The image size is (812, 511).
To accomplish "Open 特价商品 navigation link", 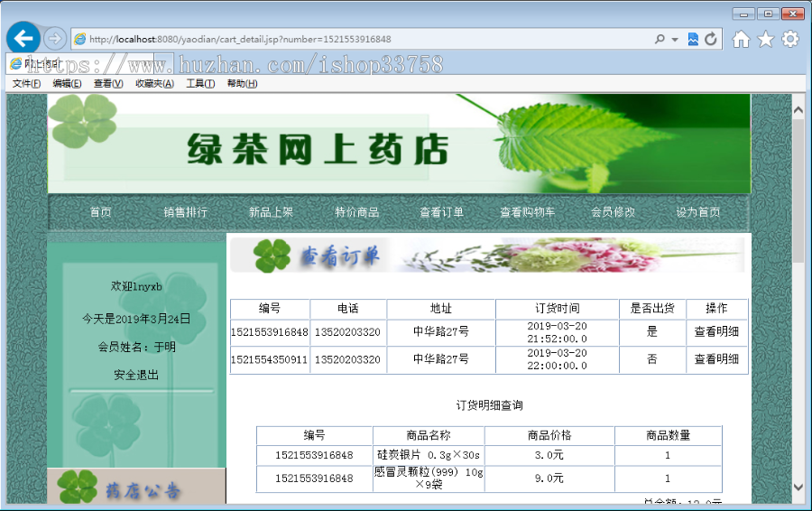I will 356,212.
